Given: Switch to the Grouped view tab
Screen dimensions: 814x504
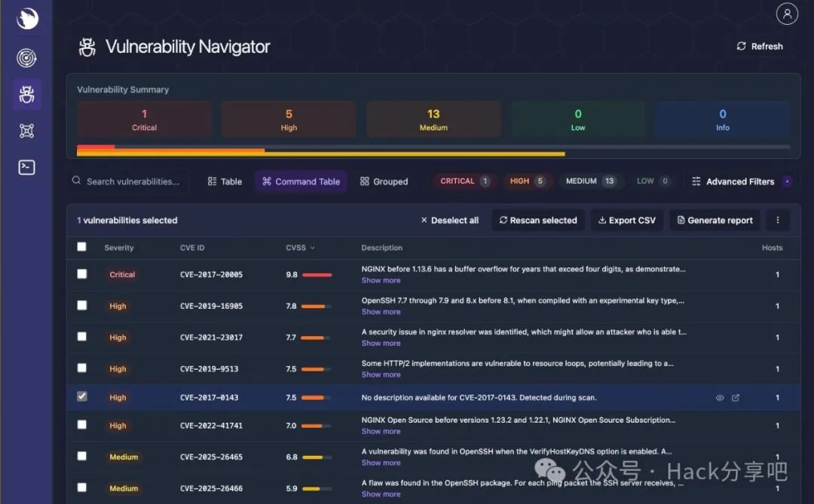Looking at the screenshot, I should click(384, 182).
